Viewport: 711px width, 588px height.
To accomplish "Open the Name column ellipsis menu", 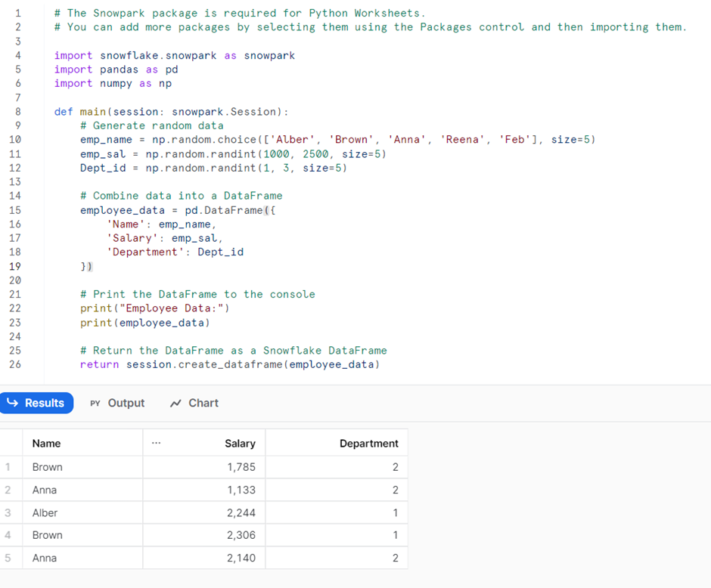I will (156, 443).
